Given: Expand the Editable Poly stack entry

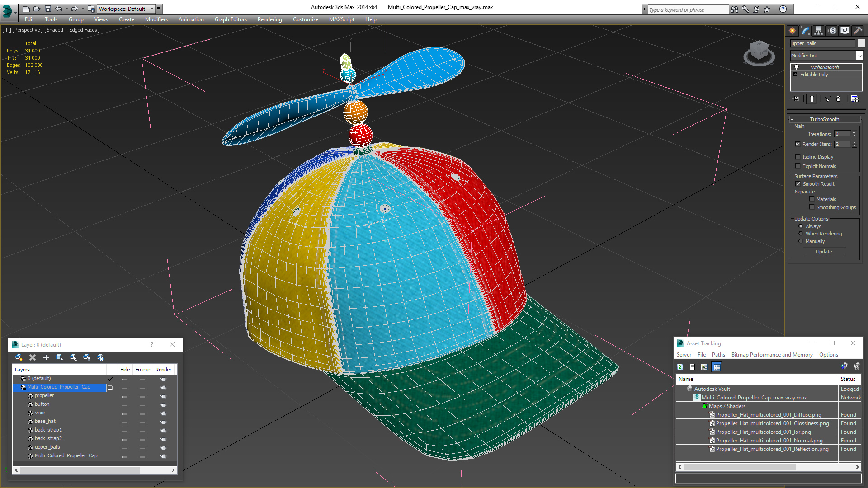Looking at the screenshot, I should coord(796,75).
